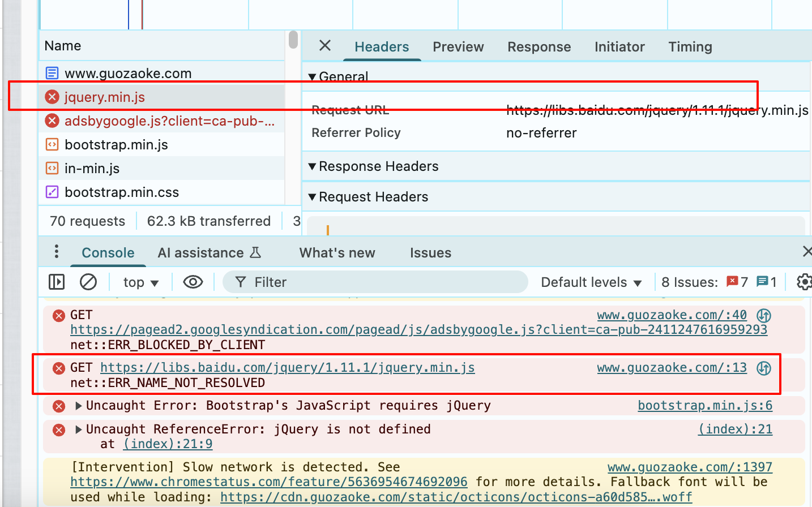The image size is (812, 507).
Task: Open the What's new tab
Action: [337, 253]
